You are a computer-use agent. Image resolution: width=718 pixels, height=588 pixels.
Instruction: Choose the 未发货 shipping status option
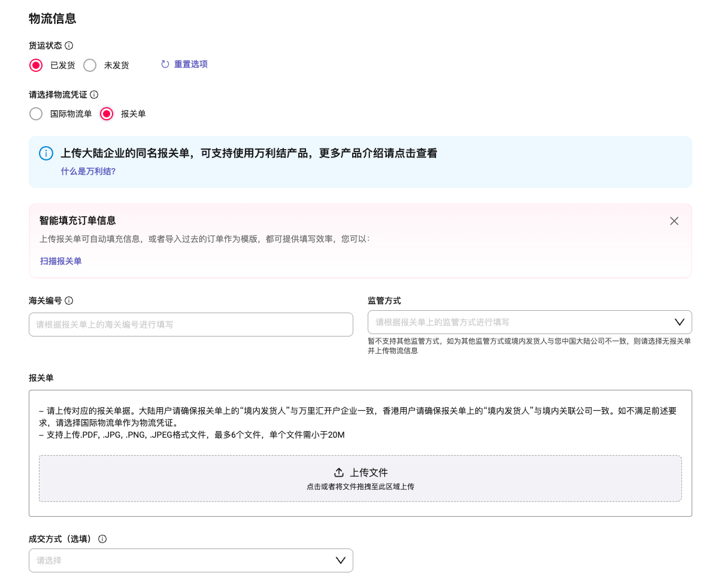90,65
